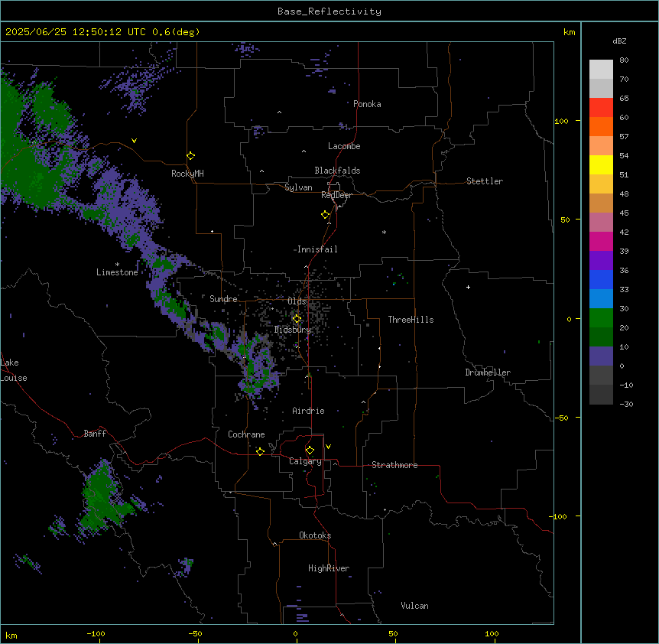Click the Sundre town label
This screenshot has height=644, width=659.
tap(223, 299)
